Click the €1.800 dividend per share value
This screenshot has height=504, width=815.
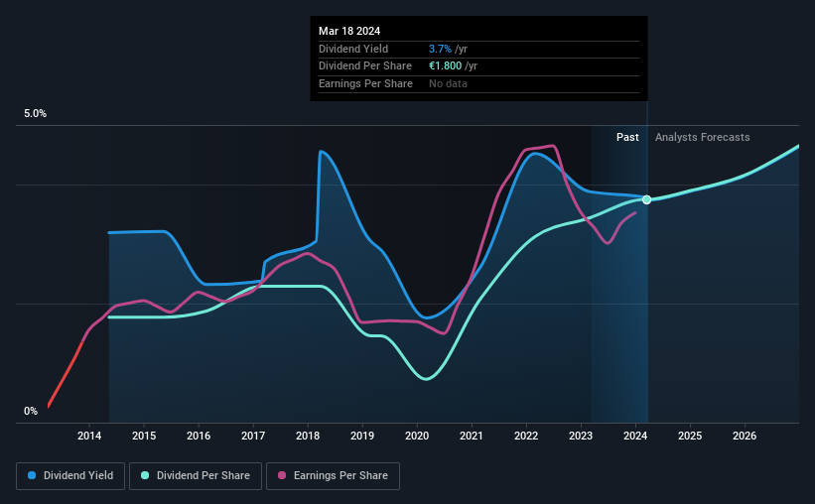pos(445,66)
